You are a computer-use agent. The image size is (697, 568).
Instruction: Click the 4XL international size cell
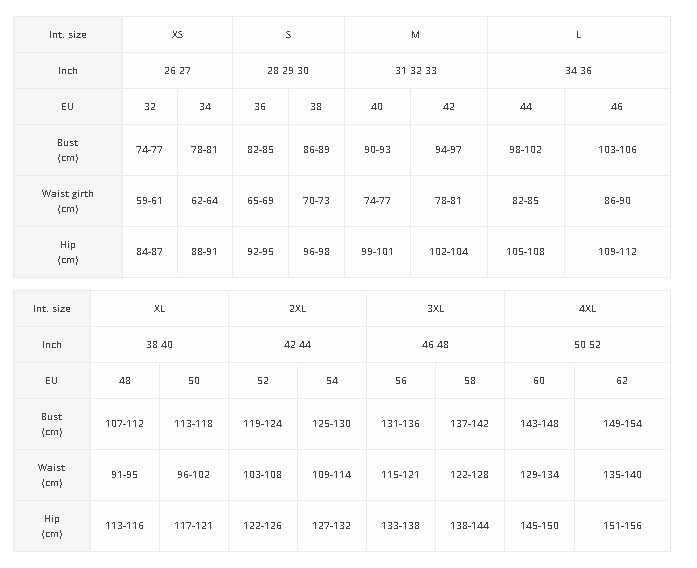(x=587, y=308)
